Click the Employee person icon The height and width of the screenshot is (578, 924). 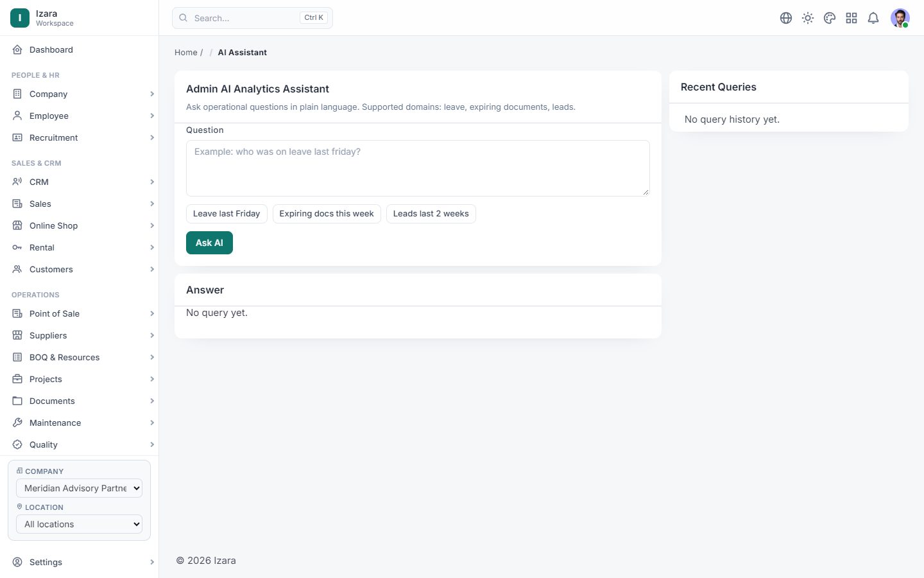[x=17, y=116]
